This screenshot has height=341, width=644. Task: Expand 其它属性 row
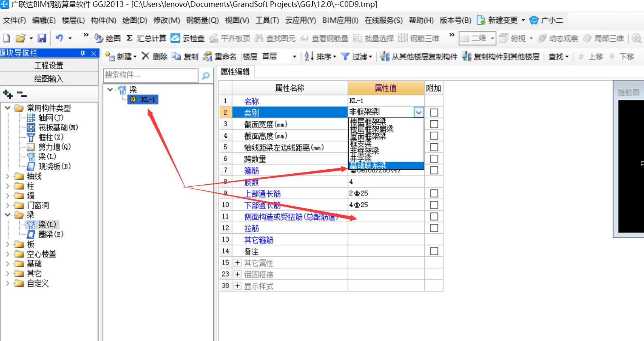pyautogui.click(x=237, y=263)
